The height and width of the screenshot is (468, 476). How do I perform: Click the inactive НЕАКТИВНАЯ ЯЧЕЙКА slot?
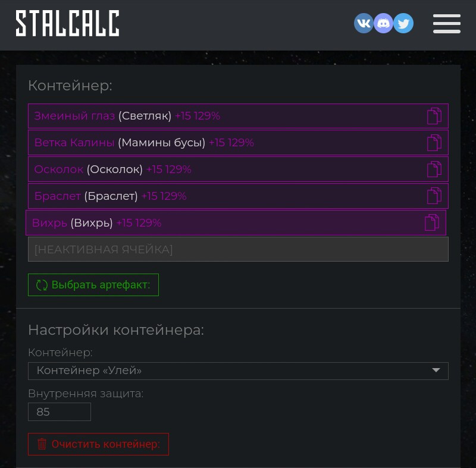coord(238,249)
